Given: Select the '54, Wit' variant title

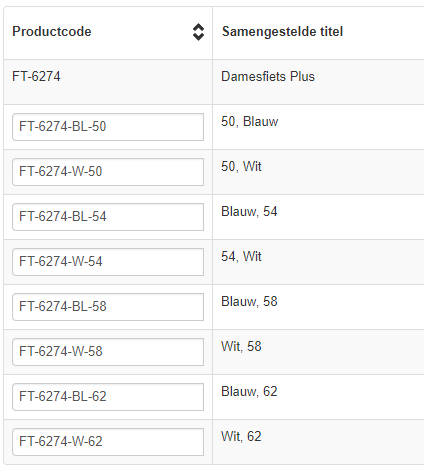Looking at the screenshot, I should click(241, 256).
